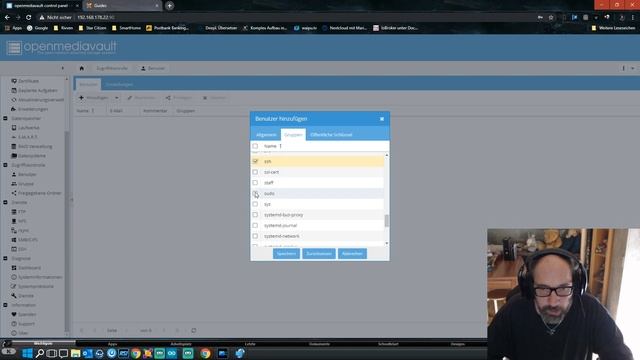Open File Explorer from the taskbar
The width and height of the screenshot is (640, 360).
(76, 353)
